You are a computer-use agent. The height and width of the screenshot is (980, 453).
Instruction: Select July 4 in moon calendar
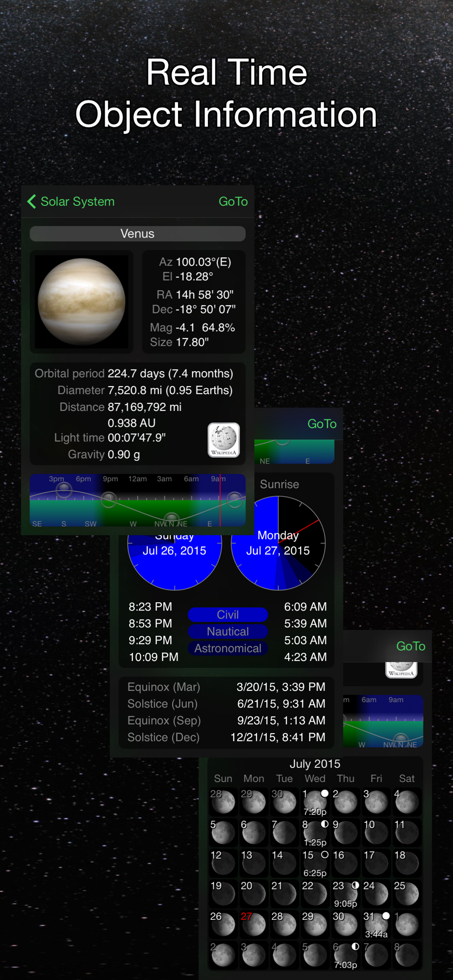tap(407, 802)
